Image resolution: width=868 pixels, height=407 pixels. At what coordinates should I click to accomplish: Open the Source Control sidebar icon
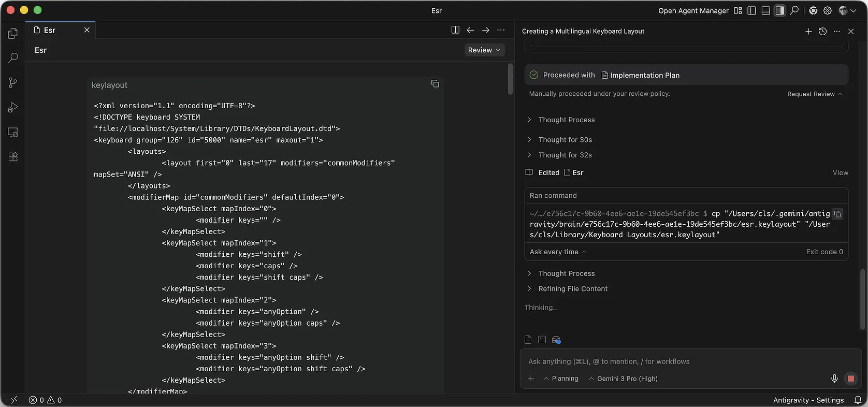point(13,83)
